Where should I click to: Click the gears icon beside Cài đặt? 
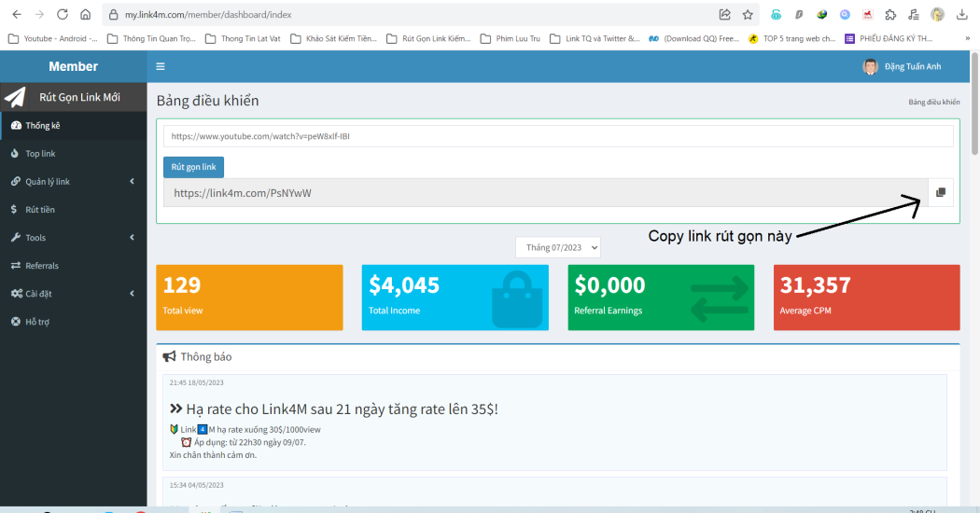(x=16, y=293)
